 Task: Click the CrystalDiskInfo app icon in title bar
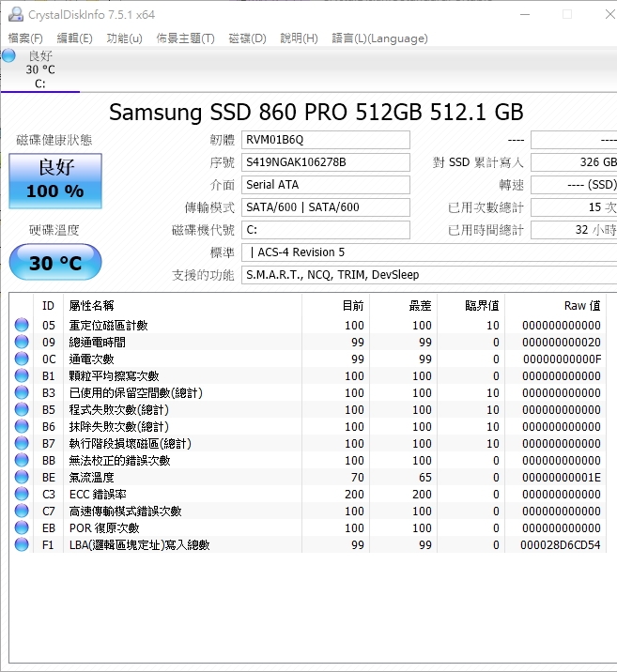point(16,15)
